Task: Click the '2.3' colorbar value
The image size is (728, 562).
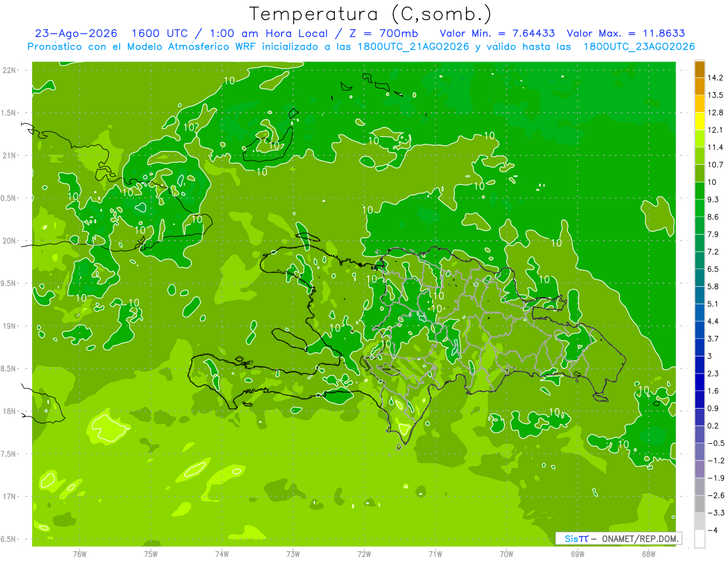Action: coord(714,373)
